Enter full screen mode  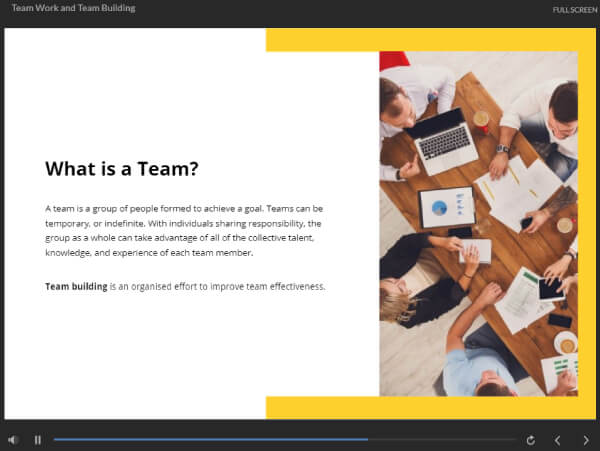click(575, 10)
